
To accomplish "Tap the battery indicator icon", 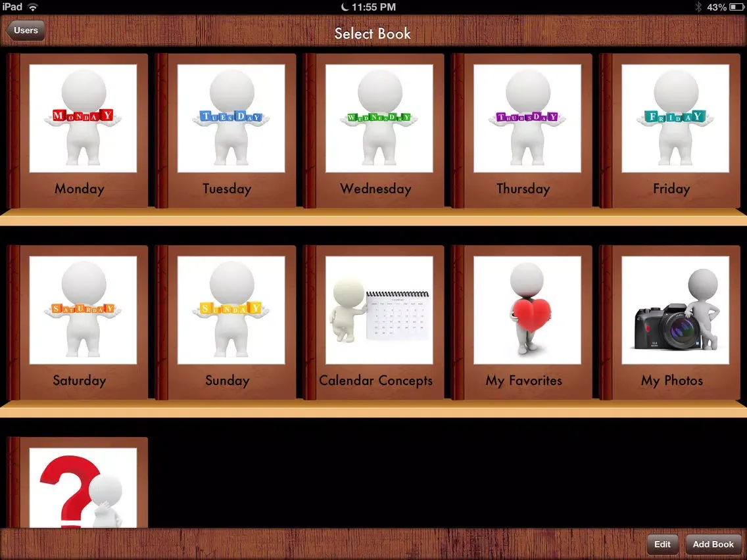I will click(736, 7).
